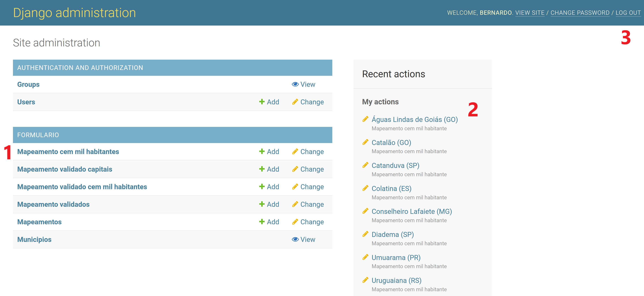Image resolution: width=644 pixels, height=296 pixels.
Task: Open the Users model link
Action: 26,102
